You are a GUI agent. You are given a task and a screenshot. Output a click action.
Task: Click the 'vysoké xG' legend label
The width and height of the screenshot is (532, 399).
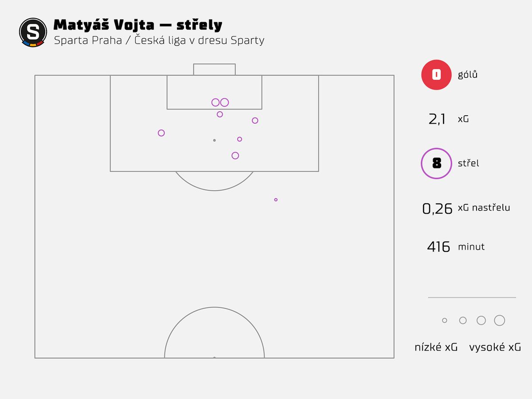[x=495, y=348]
